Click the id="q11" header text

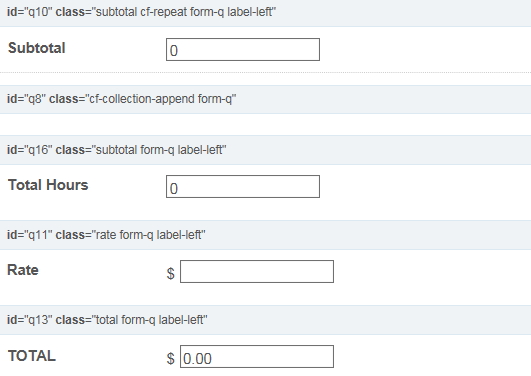[30, 235]
